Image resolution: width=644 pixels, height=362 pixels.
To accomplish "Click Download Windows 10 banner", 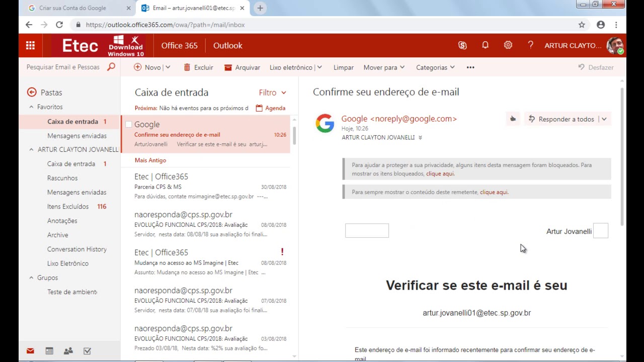I will [126, 46].
